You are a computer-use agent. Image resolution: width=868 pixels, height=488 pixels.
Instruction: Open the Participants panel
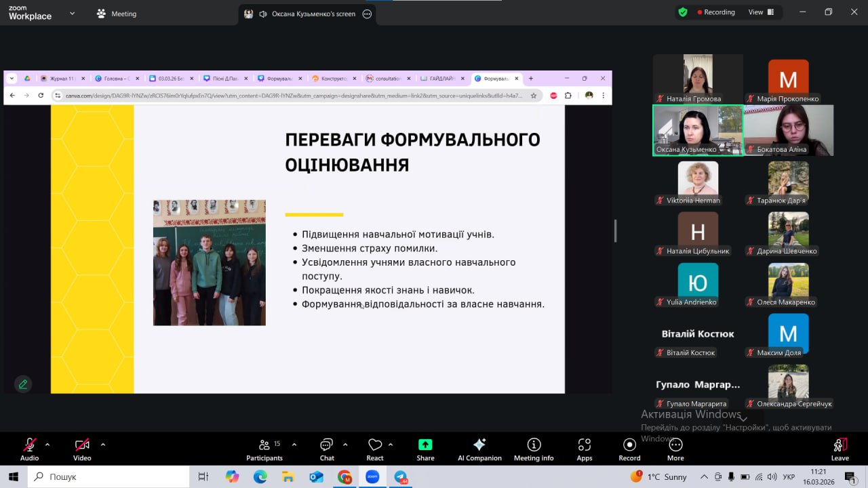coord(264,449)
